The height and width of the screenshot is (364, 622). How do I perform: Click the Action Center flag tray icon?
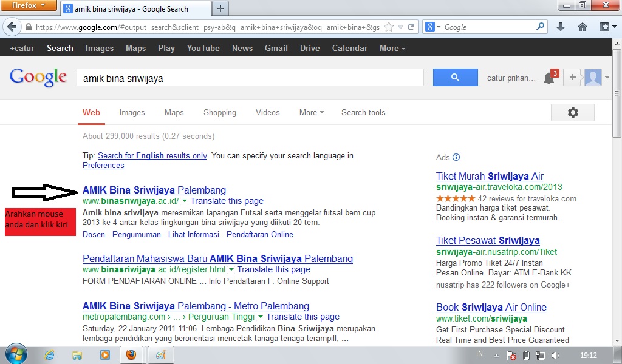point(511,356)
